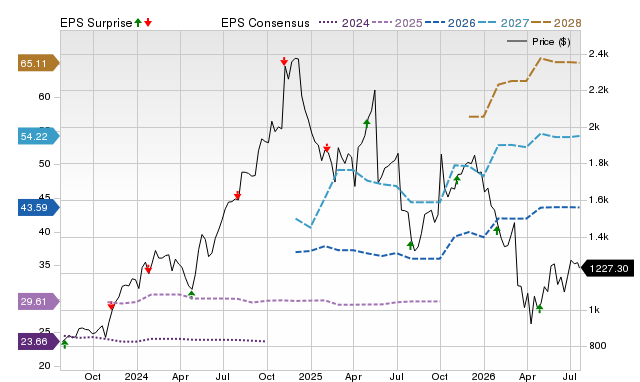Click the red surprise arrow after July 2024

click(x=237, y=195)
